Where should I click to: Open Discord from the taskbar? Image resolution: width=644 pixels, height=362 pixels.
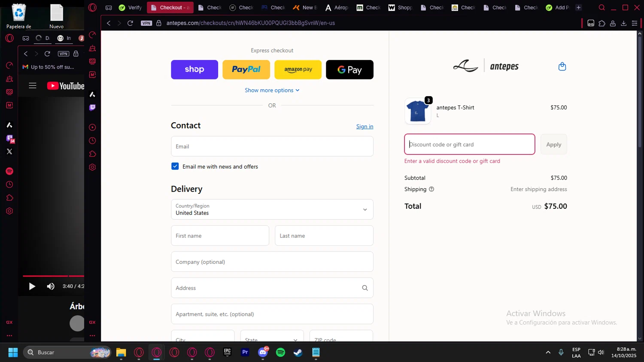click(x=263, y=352)
